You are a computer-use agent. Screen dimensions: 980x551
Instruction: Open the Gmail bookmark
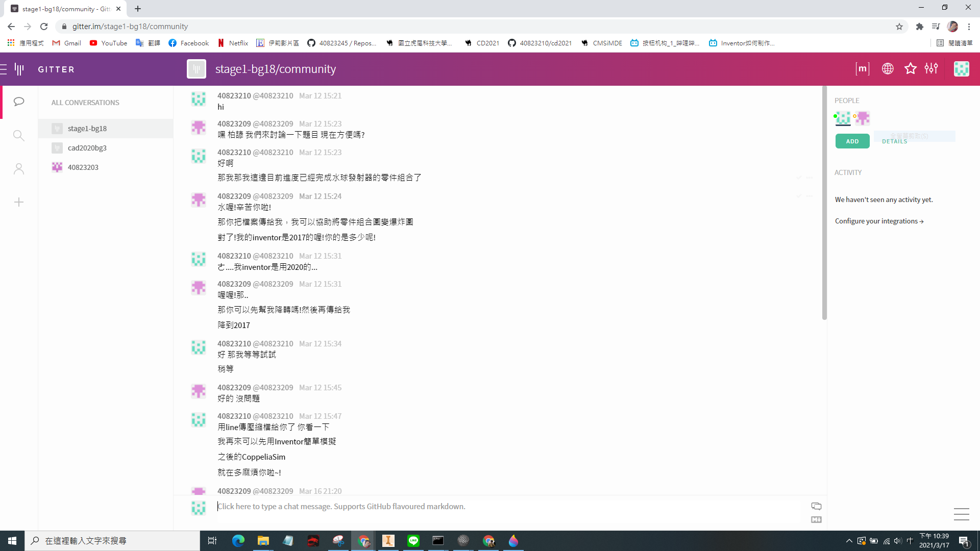(x=67, y=43)
